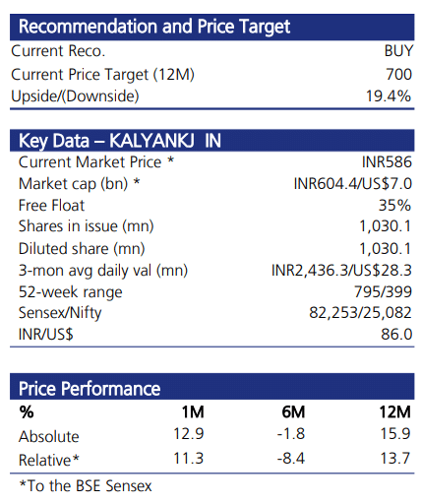Select the Upside/(Downside) 19.4% value
421x504 pixels.
click(389, 96)
